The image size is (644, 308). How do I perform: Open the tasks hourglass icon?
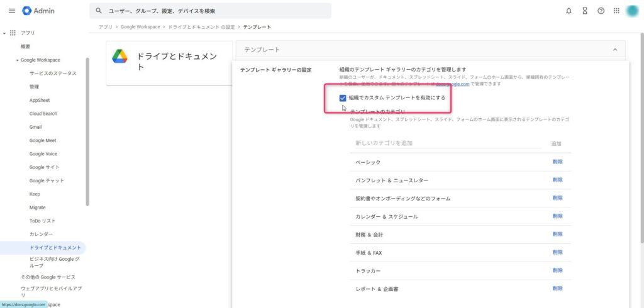coord(584,11)
